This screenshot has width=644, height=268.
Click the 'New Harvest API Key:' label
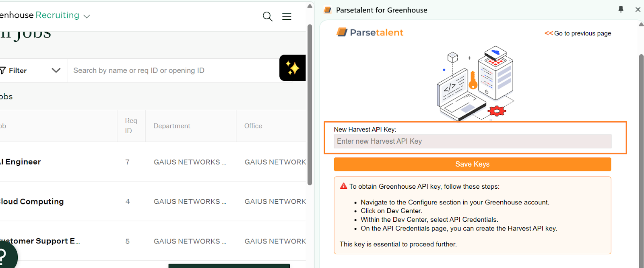click(365, 130)
